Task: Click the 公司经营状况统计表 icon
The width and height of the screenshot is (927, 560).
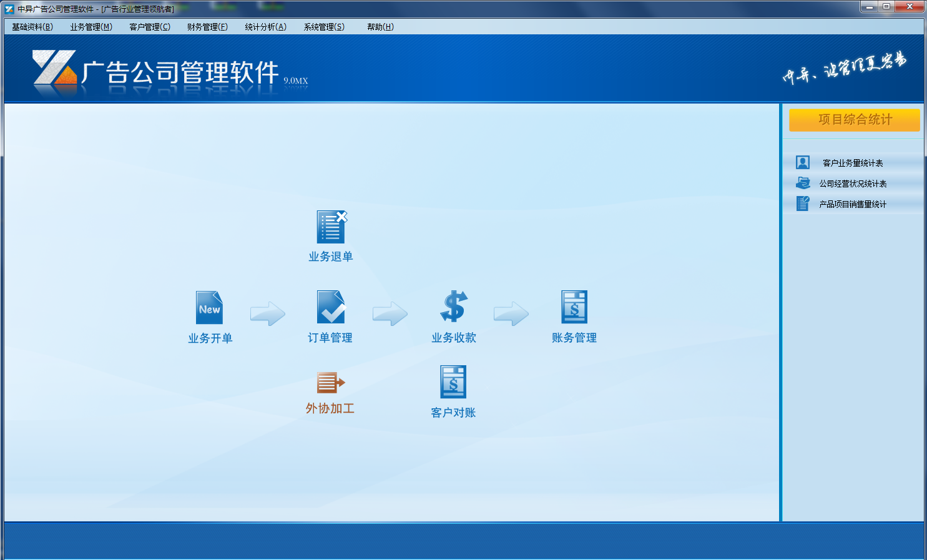Action: coord(803,183)
